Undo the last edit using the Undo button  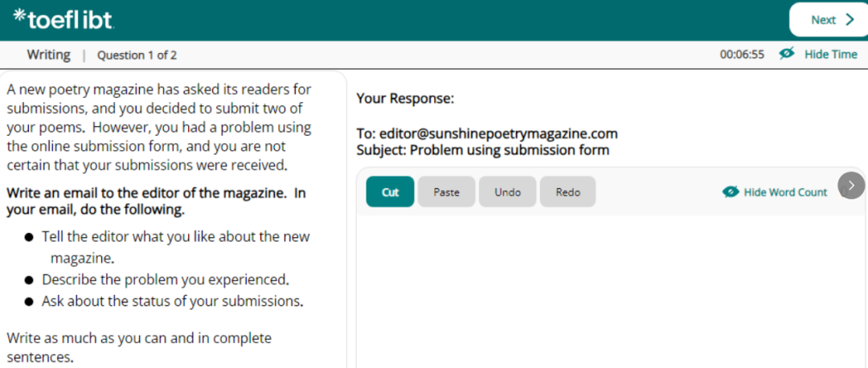507,192
